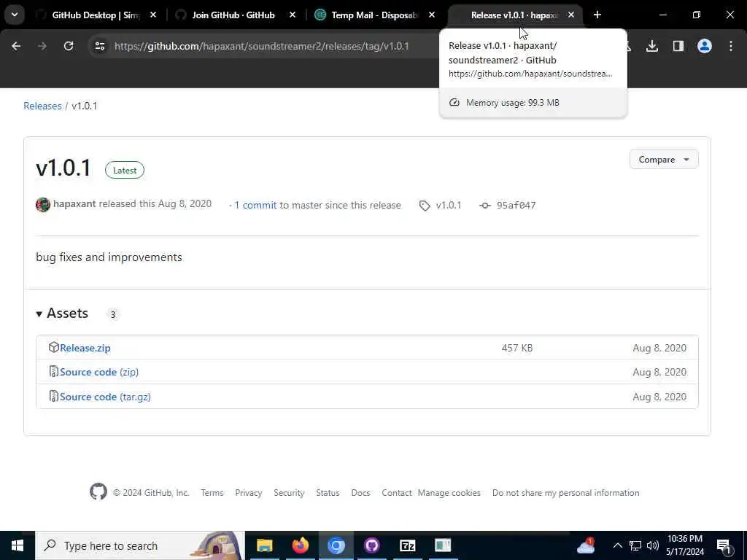Click the GitHub logo in footer
This screenshot has width=747, height=560.
pos(98,492)
